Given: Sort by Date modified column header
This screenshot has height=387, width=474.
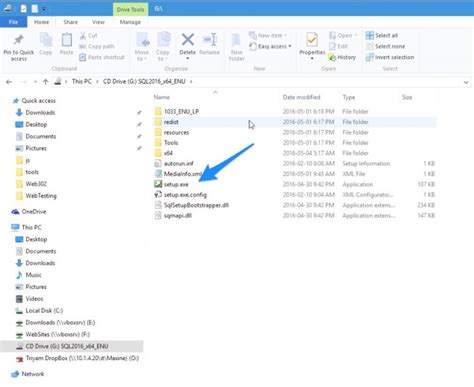Looking at the screenshot, I should click(x=301, y=97).
